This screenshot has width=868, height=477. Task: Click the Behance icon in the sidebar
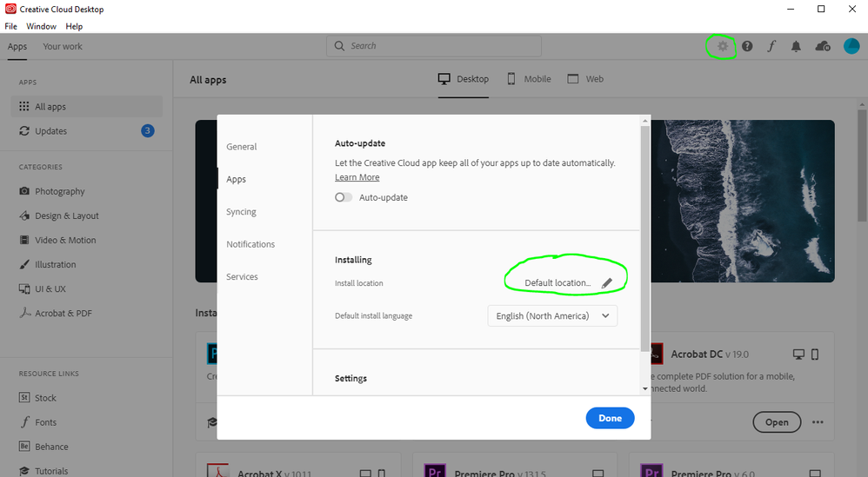(x=24, y=446)
